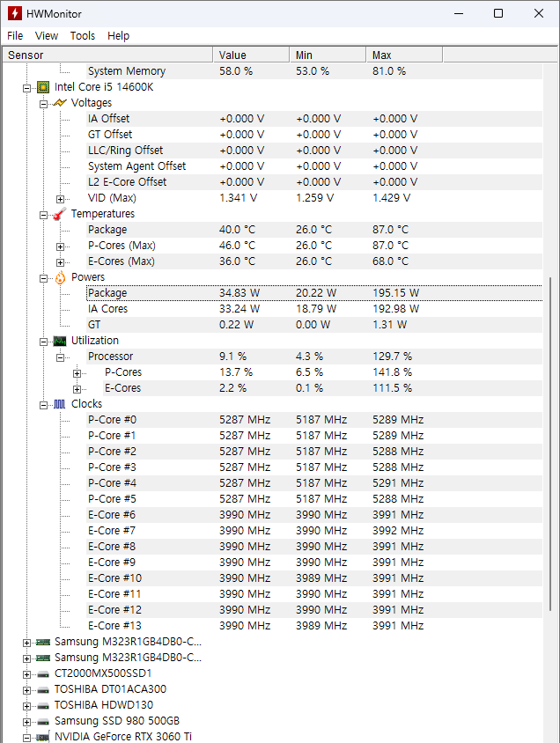Click the Value column header
Screen dimensions: 560x743
251,55
